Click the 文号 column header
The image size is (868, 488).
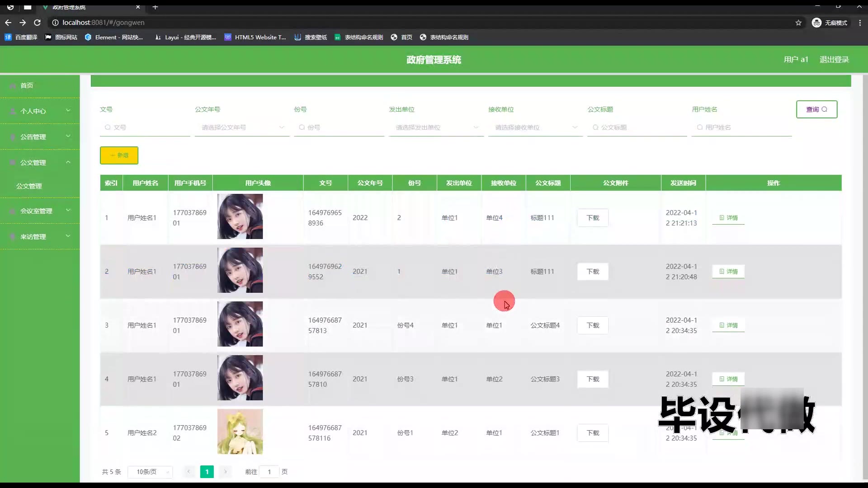point(325,183)
